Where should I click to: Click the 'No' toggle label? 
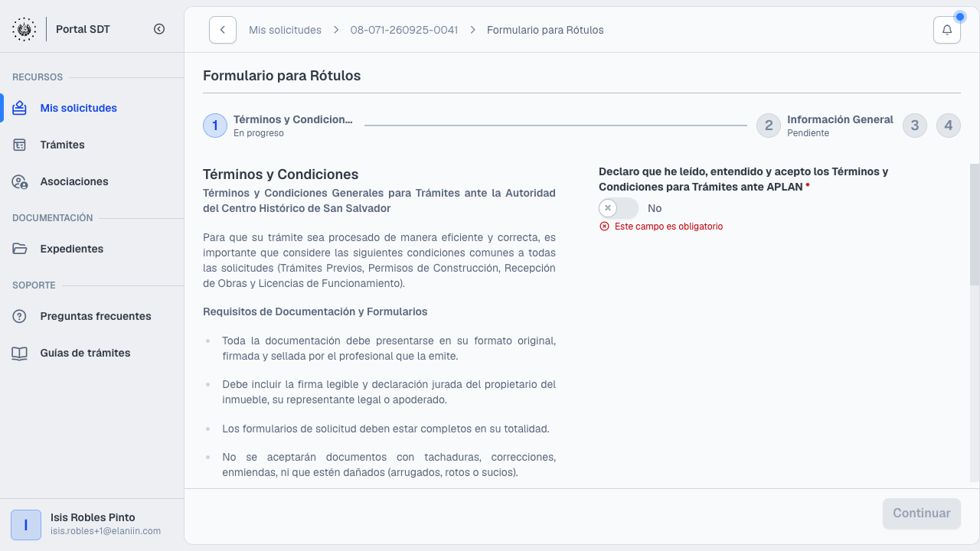(x=655, y=208)
